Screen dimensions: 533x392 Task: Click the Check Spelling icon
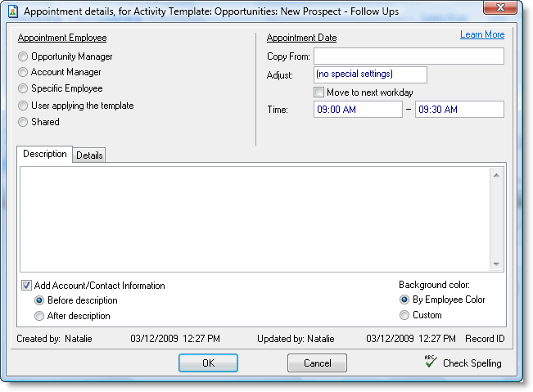tap(431, 363)
